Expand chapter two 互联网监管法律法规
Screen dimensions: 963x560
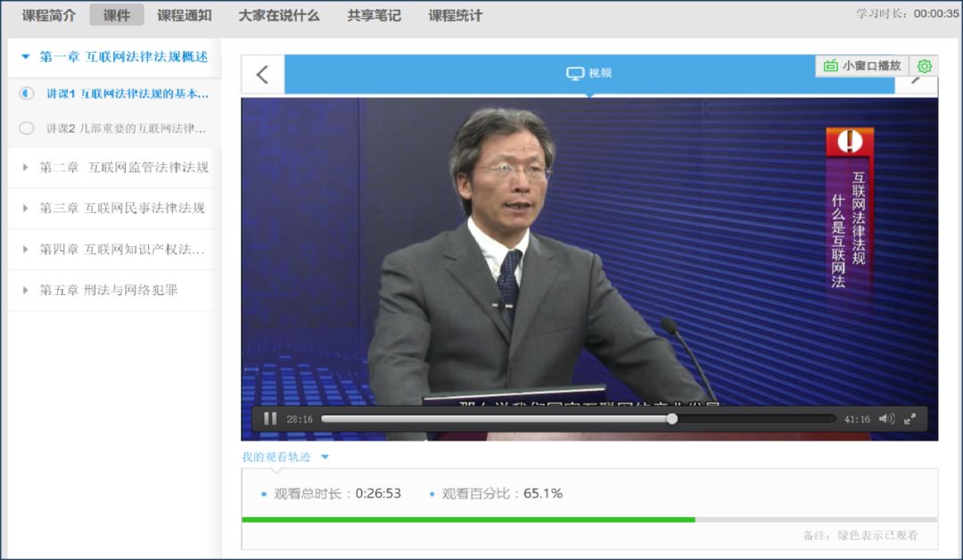coord(25,168)
